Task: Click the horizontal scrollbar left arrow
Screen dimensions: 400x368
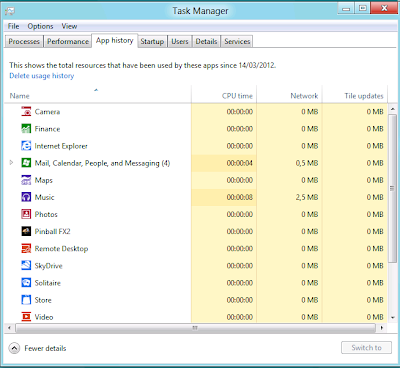Action: tap(9, 328)
